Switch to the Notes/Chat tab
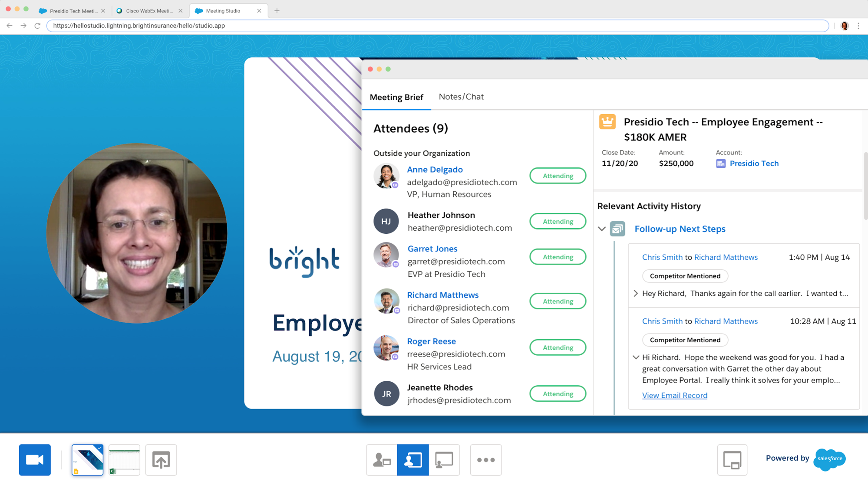 (x=461, y=97)
